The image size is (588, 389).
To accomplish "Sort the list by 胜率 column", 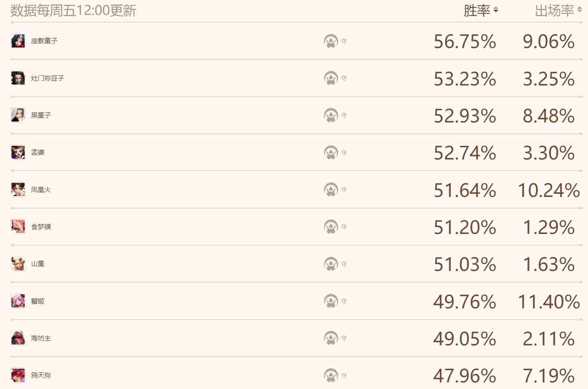I will tap(480, 11).
